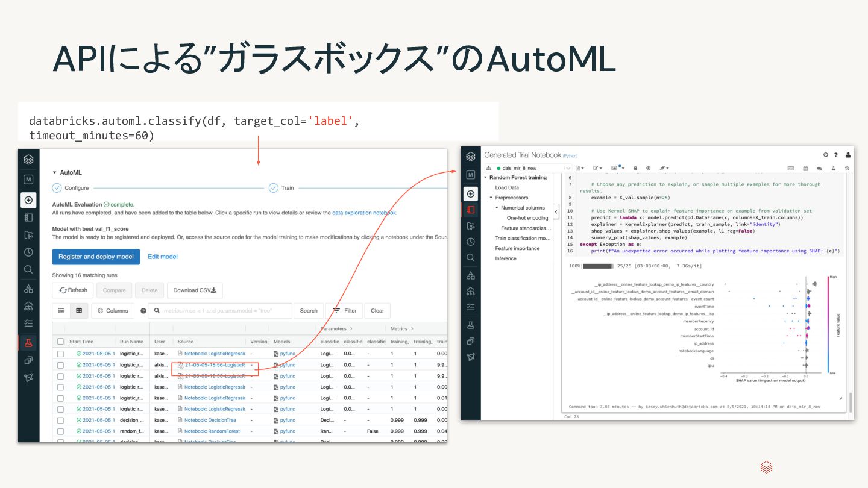Open Experiments flask icon in notebook window sidebar

[471, 325]
